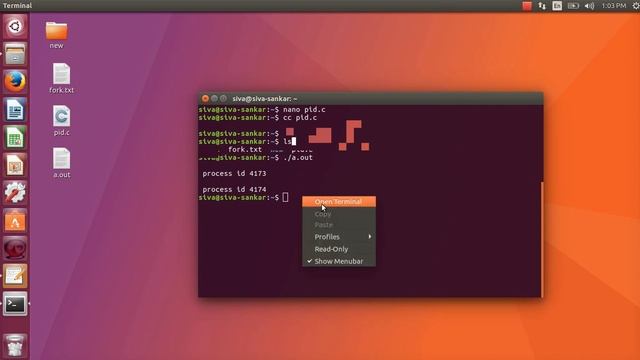
Task: Minimize the terminal window
Action: [x=214, y=99]
